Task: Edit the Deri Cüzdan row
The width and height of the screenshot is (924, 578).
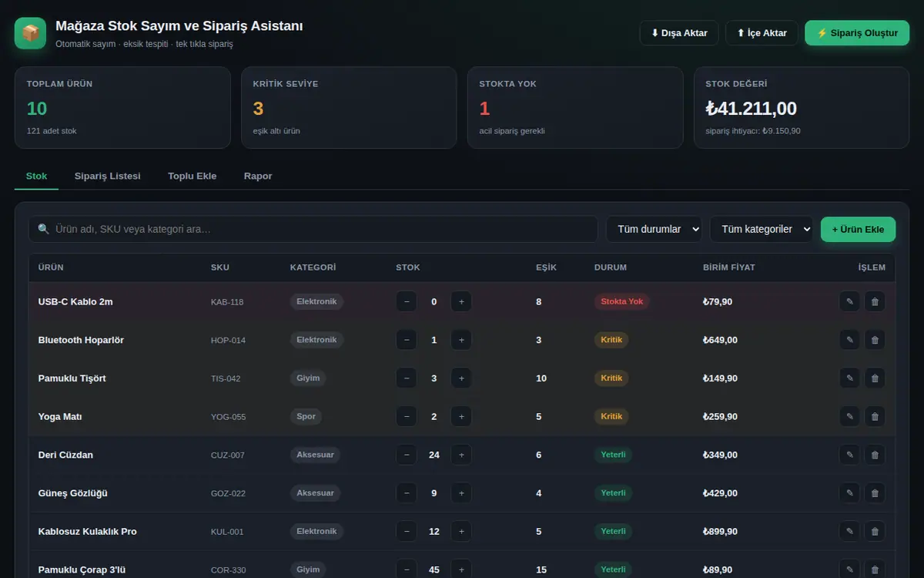Action: click(849, 455)
